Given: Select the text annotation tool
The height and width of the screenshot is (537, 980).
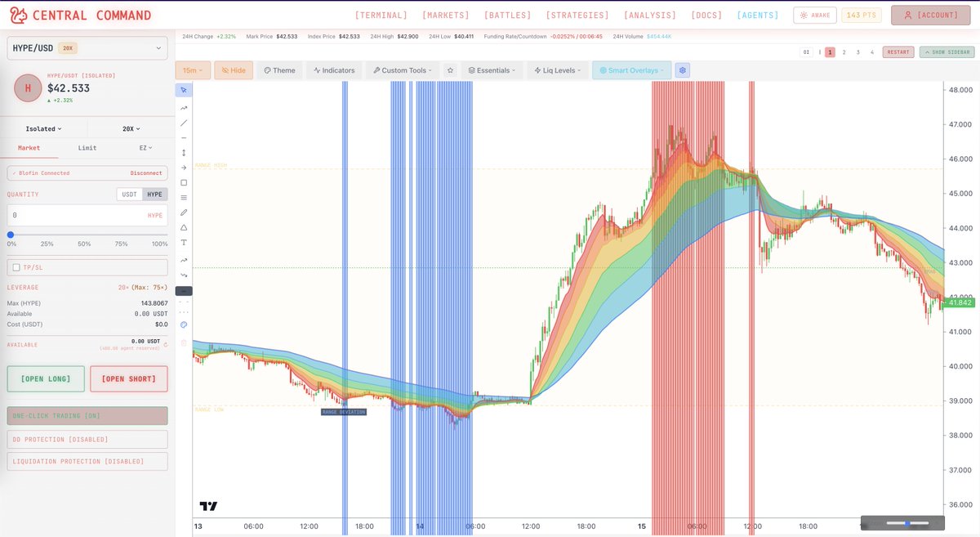Looking at the screenshot, I should click(184, 243).
